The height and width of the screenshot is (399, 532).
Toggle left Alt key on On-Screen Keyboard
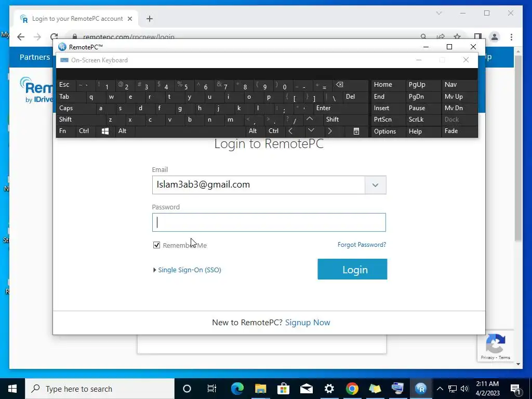coord(125,131)
